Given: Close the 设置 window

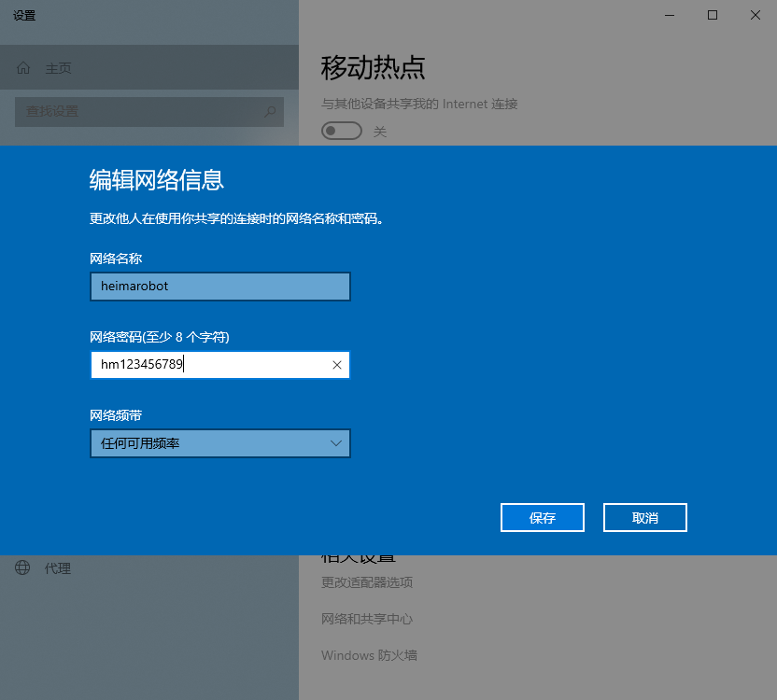Looking at the screenshot, I should (x=756, y=15).
